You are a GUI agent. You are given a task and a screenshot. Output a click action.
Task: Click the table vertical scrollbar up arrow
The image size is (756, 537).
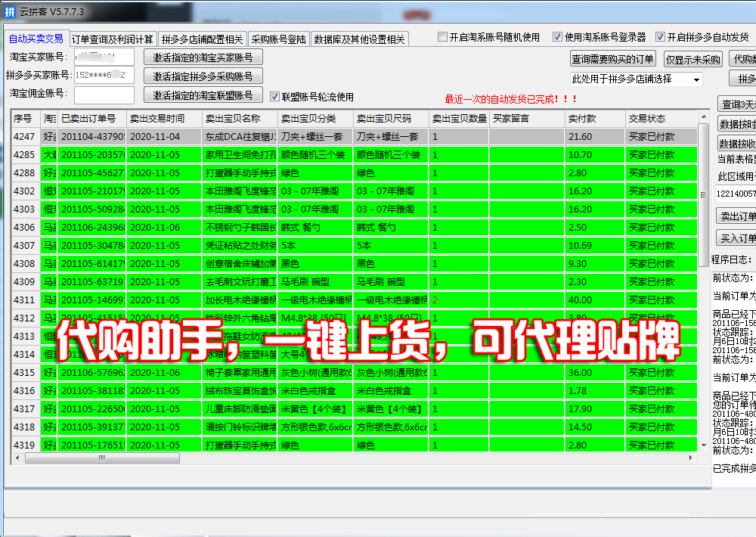point(703,116)
